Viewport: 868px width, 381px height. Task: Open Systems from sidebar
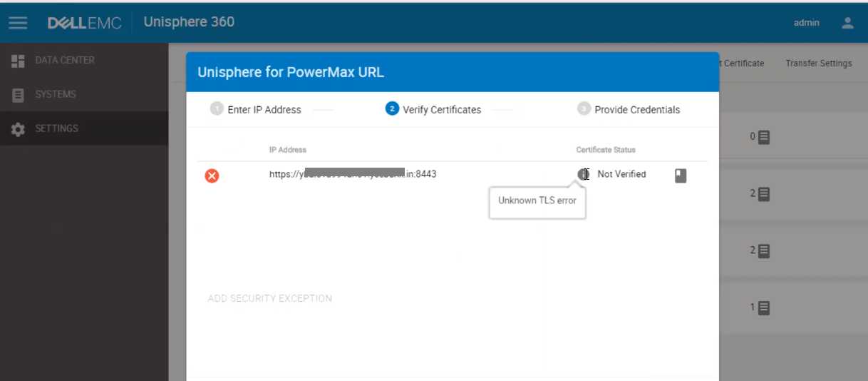[x=84, y=94]
